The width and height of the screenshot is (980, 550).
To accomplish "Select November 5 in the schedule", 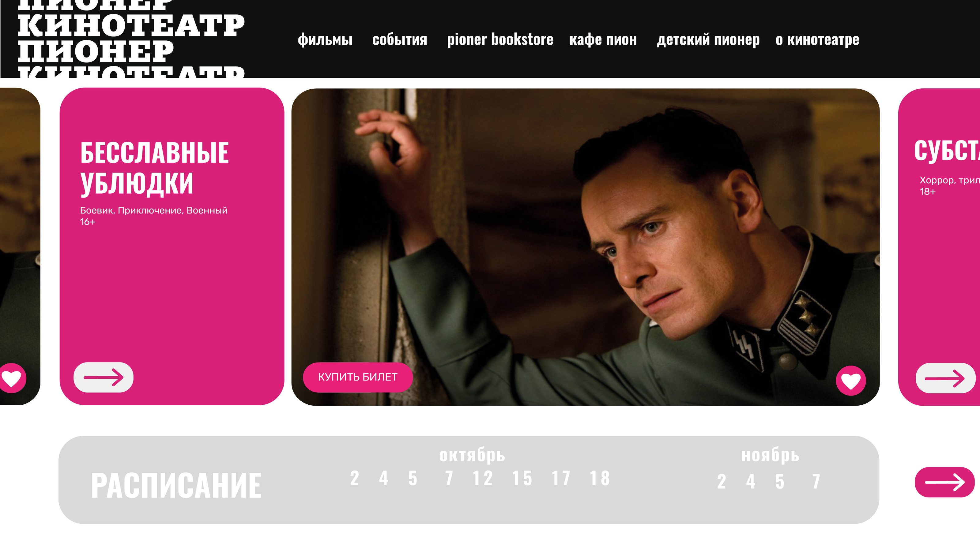I will point(779,481).
